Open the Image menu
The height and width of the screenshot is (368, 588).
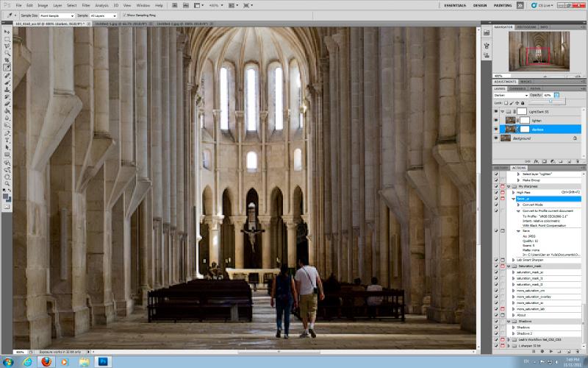tap(43, 6)
